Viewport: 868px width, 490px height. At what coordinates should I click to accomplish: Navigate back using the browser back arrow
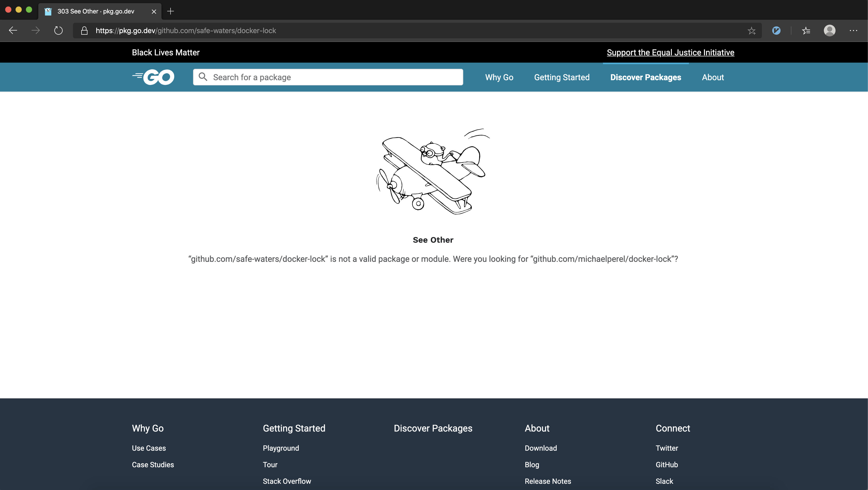pyautogui.click(x=12, y=30)
